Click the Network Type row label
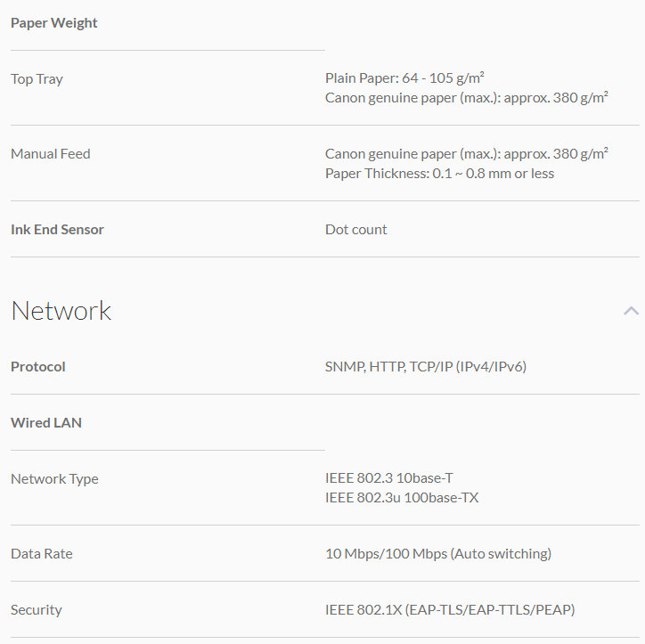The image size is (645, 644). point(54,479)
